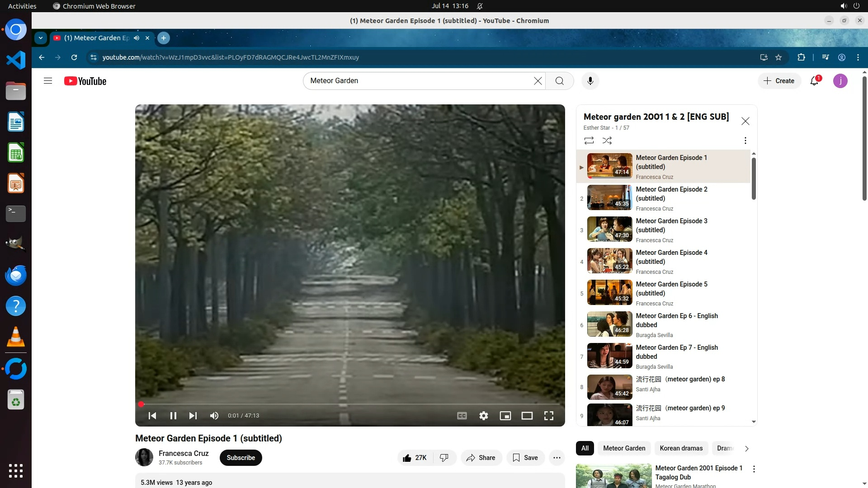Subscribe to Francesca Cruz channel

[241, 458]
